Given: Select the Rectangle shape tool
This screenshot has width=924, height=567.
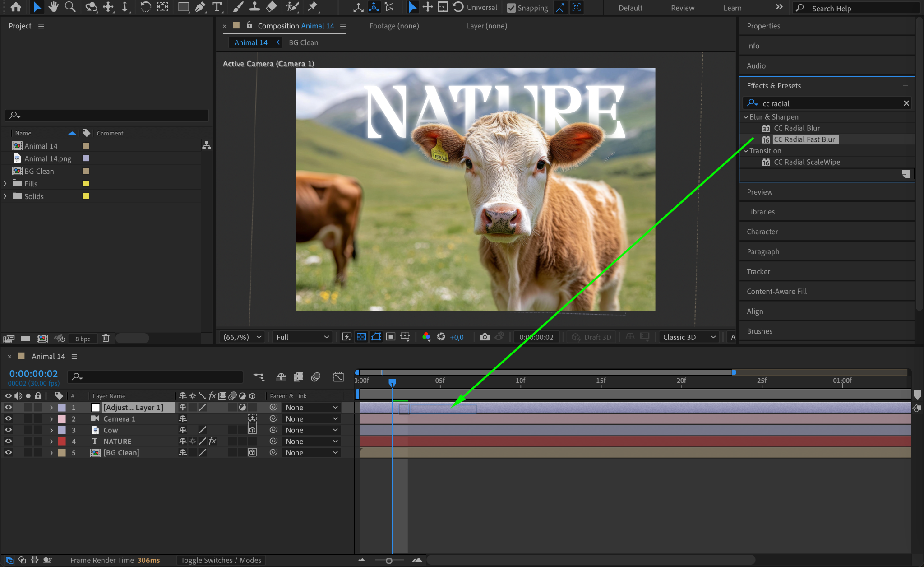Looking at the screenshot, I should [183, 7].
